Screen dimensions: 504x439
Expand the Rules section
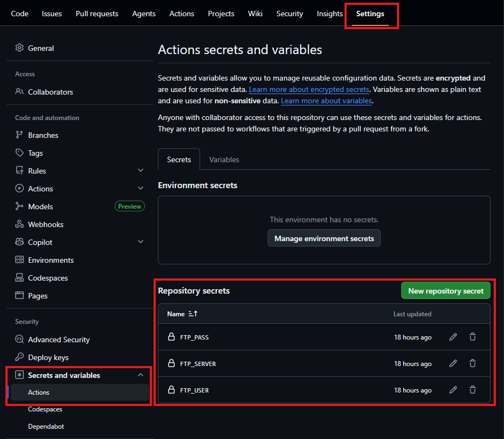(x=141, y=170)
